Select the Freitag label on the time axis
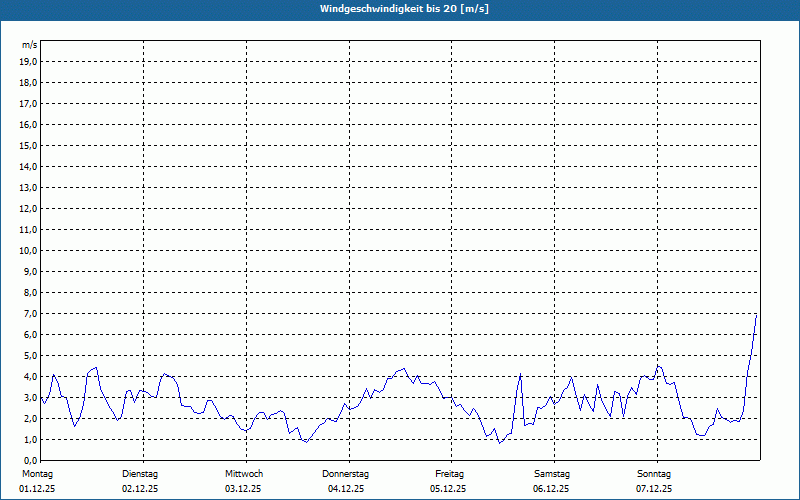The width and height of the screenshot is (800, 500). click(x=449, y=473)
